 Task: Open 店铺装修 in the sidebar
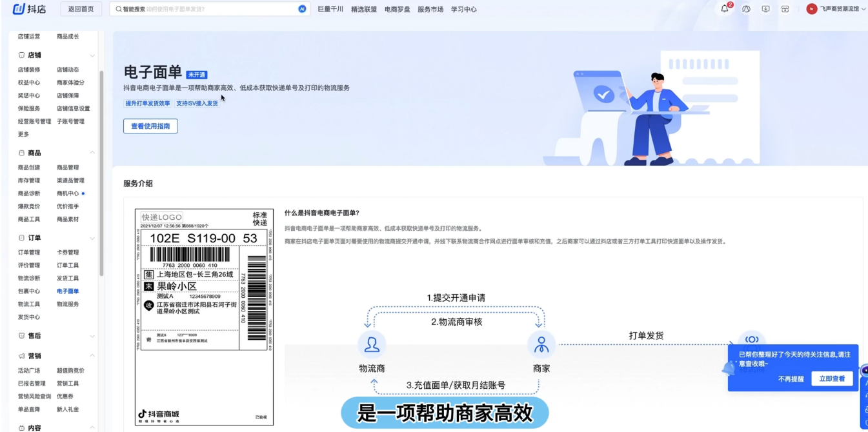(x=29, y=70)
